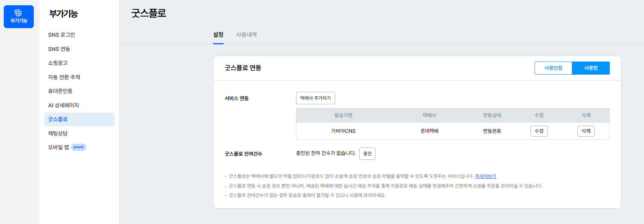Viewport: 644px width, 224px height.
Task: Enable 굿스플로 연동 with 사용함
Action: [x=591, y=68]
